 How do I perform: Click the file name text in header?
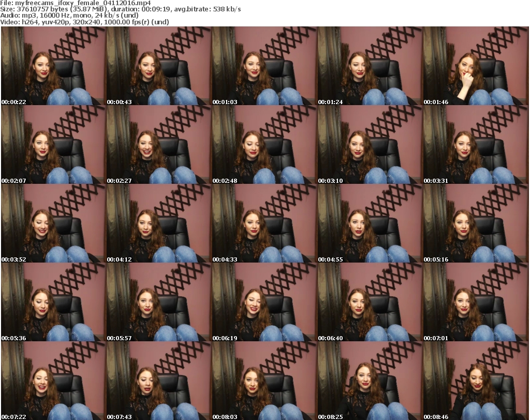(76, 3)
